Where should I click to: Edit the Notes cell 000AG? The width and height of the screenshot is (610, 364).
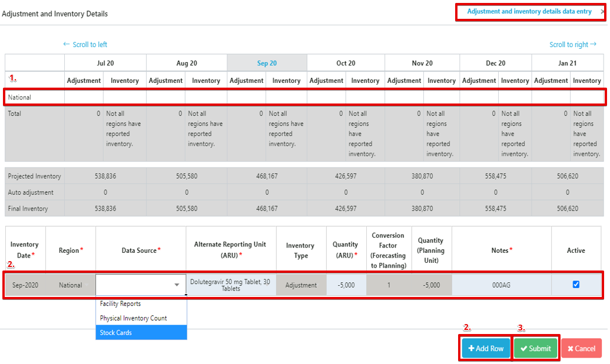501,285
